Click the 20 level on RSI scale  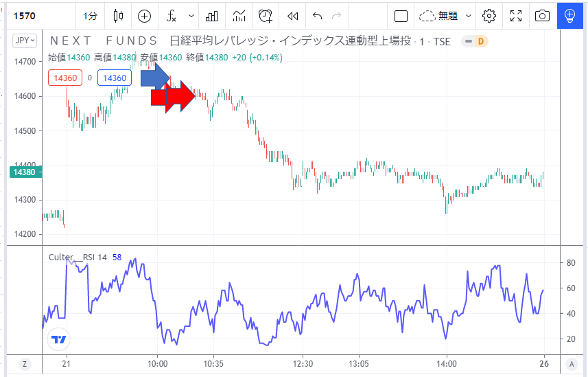pyautogui.click(x=571, y=339)
